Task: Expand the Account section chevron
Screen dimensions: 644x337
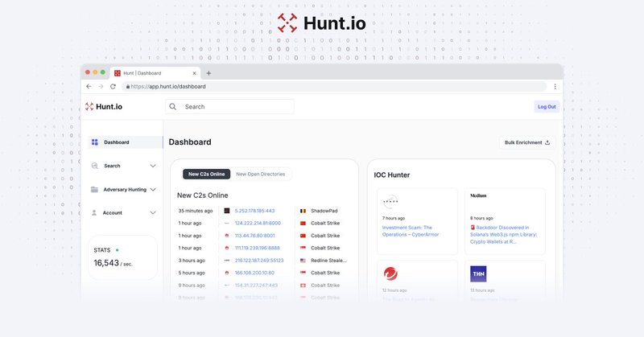Action: (x=153, y=212)
